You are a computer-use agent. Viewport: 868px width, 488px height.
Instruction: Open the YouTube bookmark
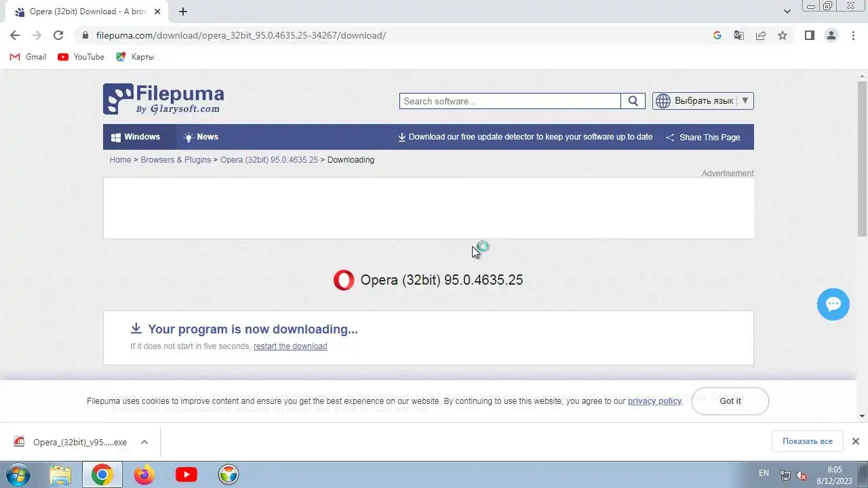pyautogui.click(x=81, y=57)
